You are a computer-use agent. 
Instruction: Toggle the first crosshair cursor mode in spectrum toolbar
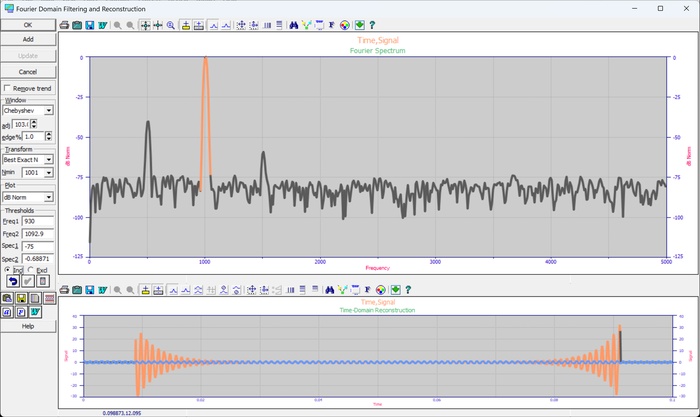click(x=145, y=25)
